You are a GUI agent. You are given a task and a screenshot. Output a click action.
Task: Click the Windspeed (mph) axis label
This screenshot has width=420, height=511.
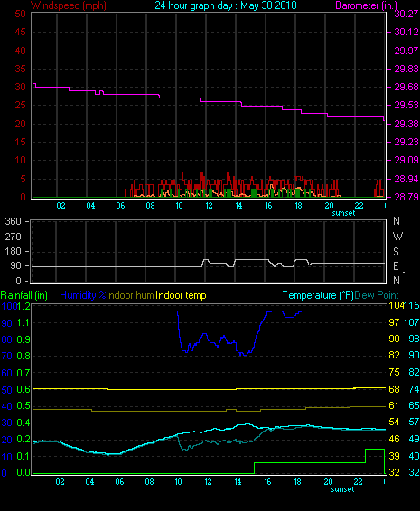coord(69,5)
